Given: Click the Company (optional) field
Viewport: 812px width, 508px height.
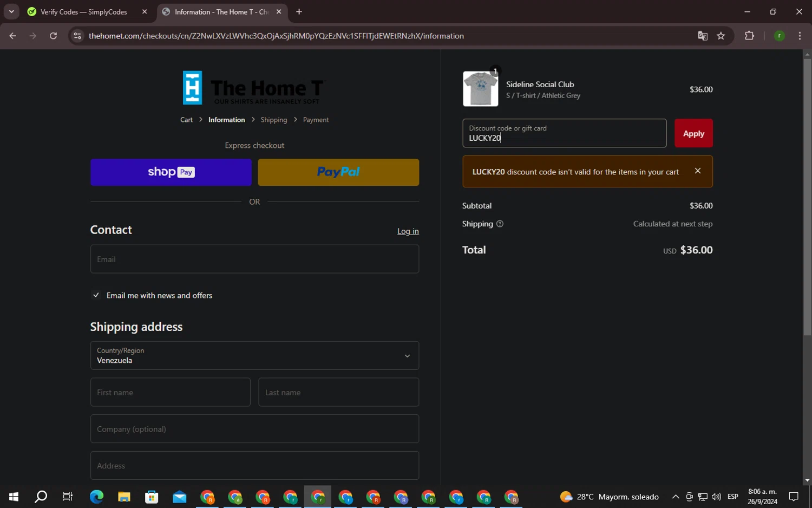Looking at the screenshot, I should click(x=254, y=429).
